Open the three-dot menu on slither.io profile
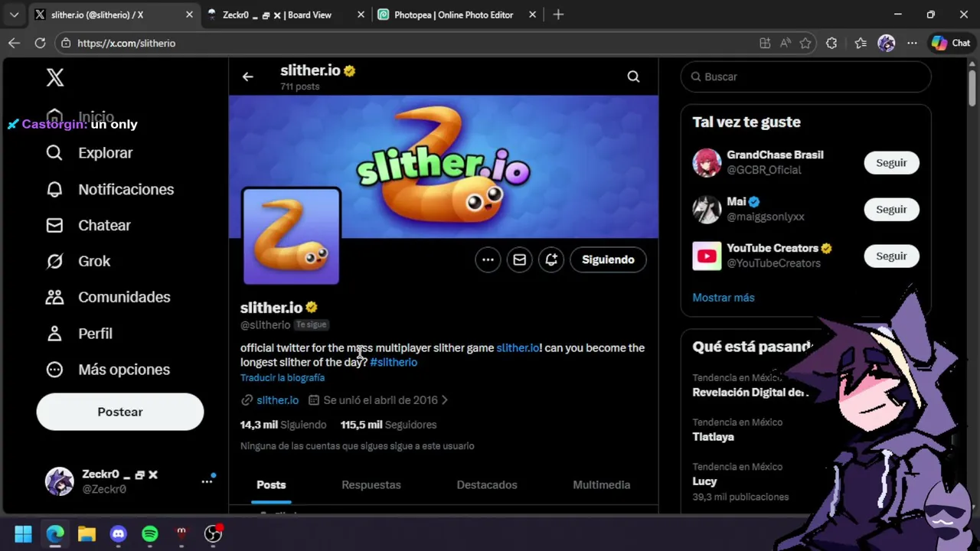The height and width of the screenshot is (551, 980). point(488,259)
